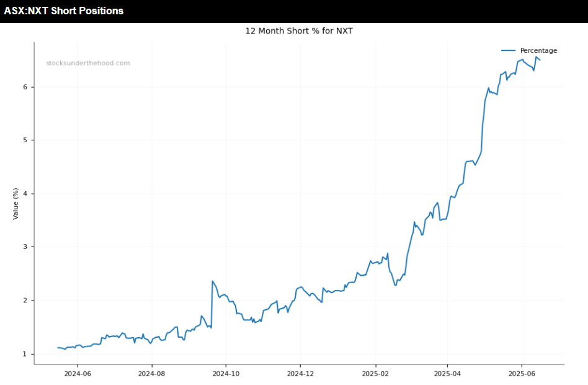The image size is (588, 385).
Task: Click the chart title '12 Month Short % for NXT'
Action: tap(299, 31)
